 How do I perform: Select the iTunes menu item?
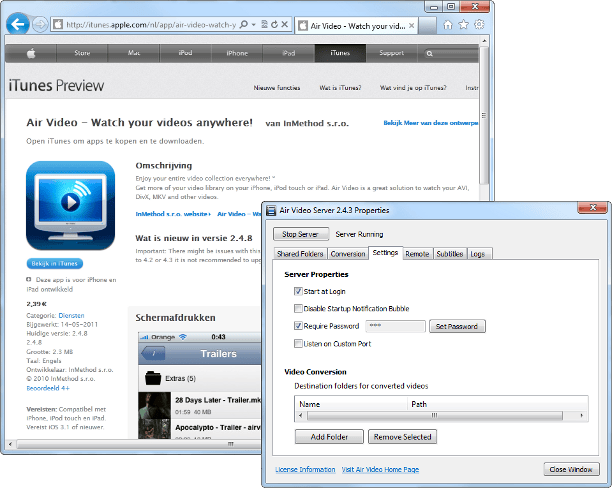click(340, 53)
